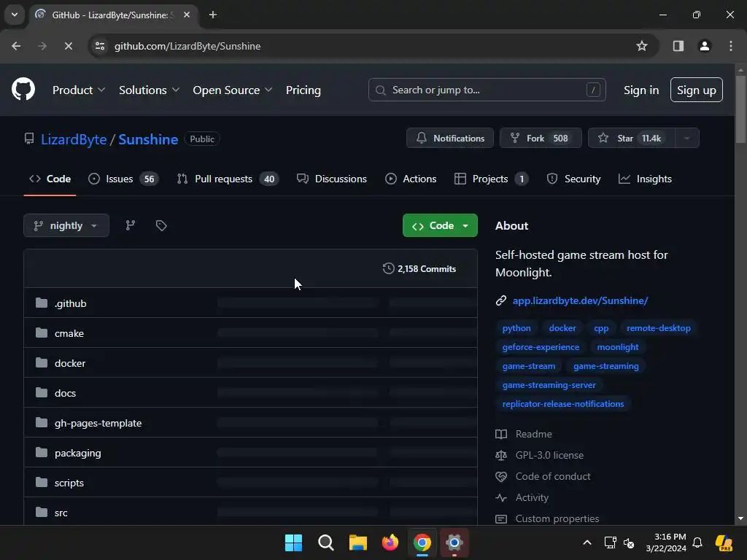
Task: Open a new browser tab
Action: 213,15
